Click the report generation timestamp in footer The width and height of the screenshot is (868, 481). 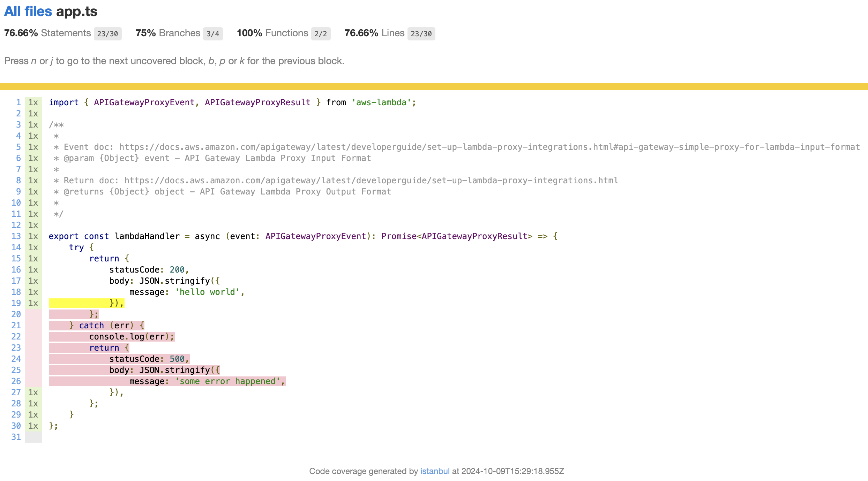tap(513, 471)
